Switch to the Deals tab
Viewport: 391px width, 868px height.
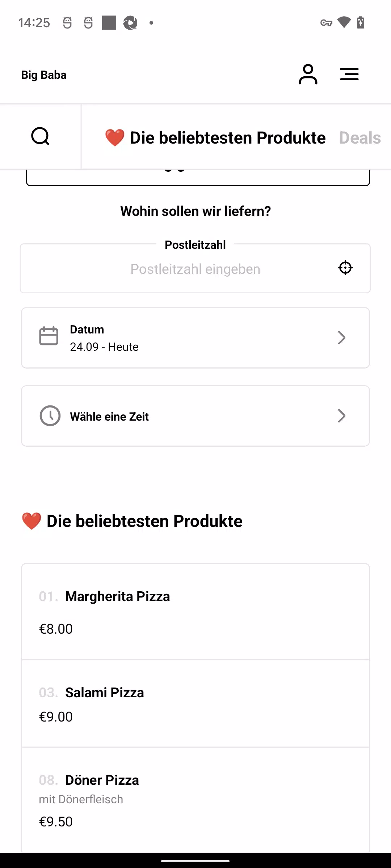point(360,138)
